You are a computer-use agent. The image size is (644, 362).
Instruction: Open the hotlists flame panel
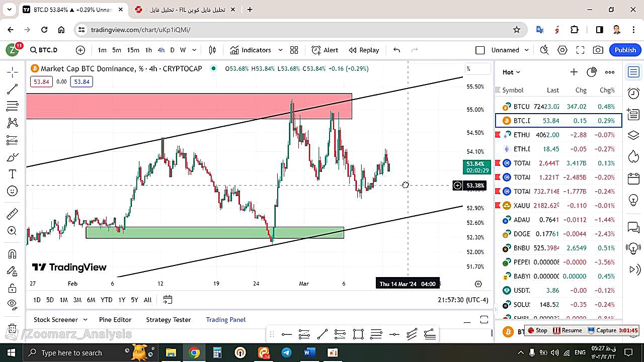click(633, 157)
